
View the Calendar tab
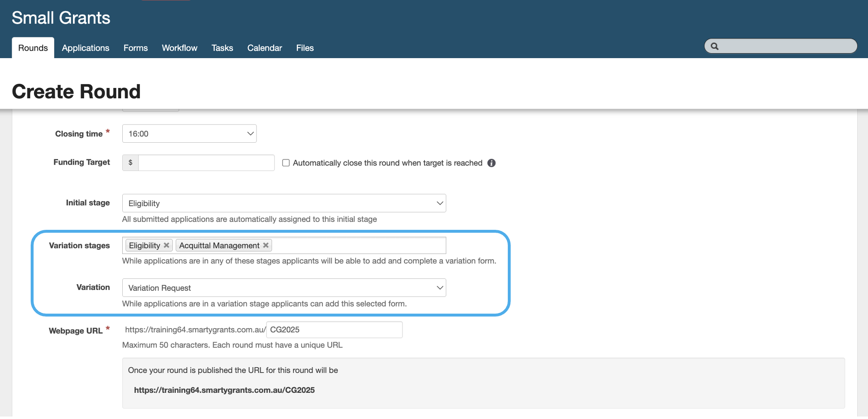[264, 48]
